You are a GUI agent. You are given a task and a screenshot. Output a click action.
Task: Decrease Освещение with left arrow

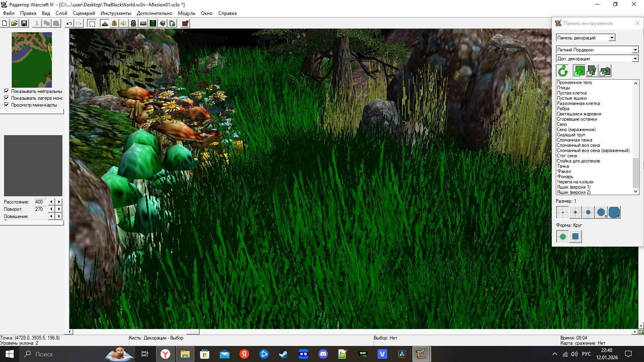pos(51,216)
